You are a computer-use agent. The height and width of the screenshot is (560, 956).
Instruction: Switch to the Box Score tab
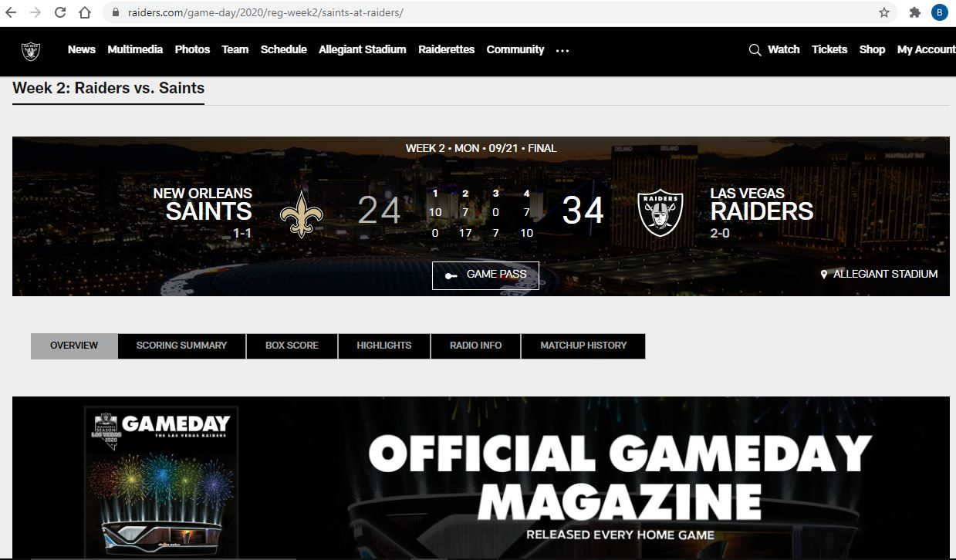(292, 346)
